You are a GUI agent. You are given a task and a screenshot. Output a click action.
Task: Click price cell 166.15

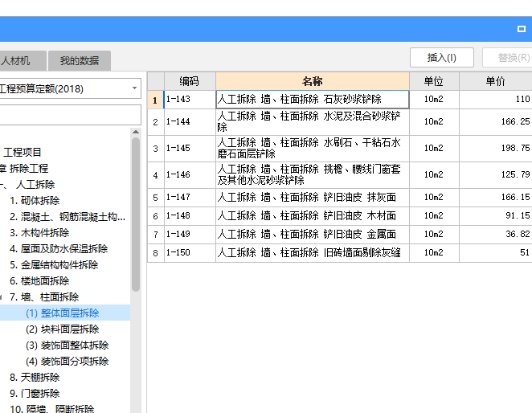click(496, 197)
